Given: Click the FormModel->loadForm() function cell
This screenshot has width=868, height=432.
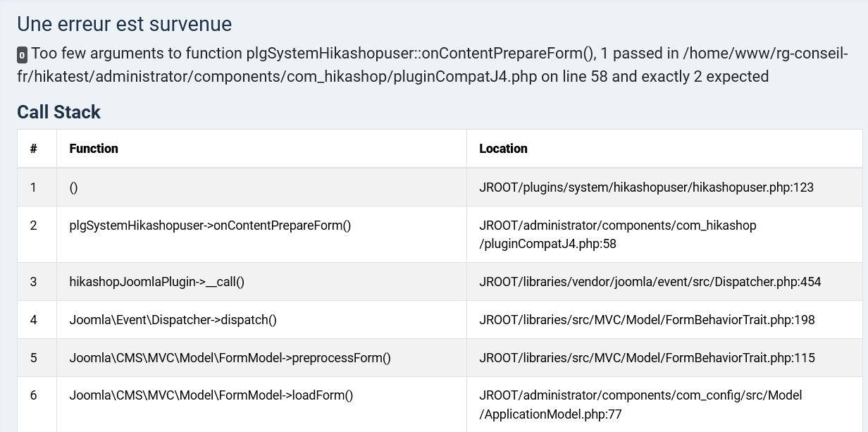Looking at the screenshot, I should (211, 395).
